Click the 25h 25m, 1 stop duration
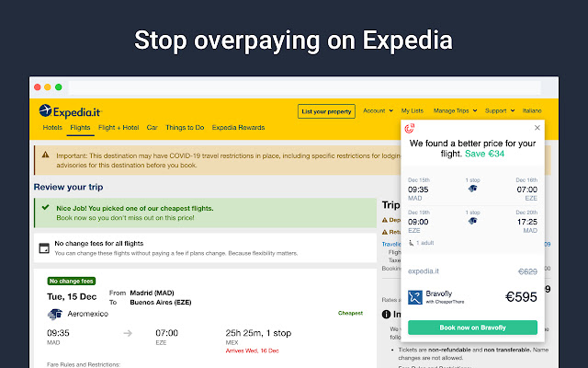Screen dimensions: 588x368 [x=258, y=333]
